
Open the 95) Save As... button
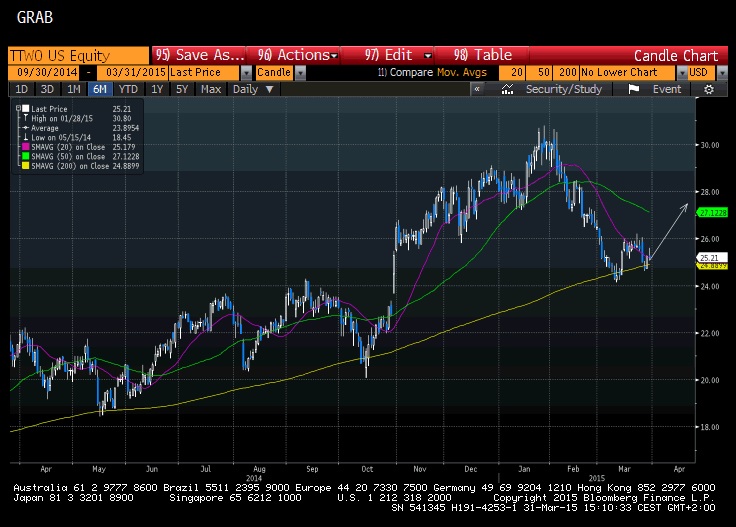[x=199, y=55]
